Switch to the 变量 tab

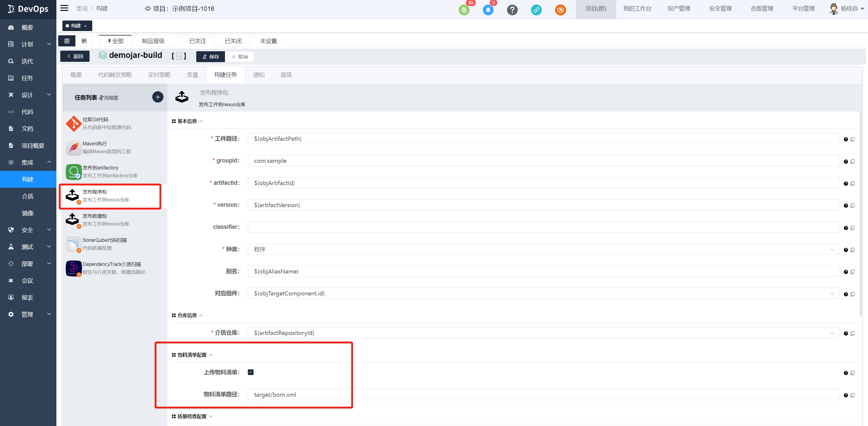(x=192, y=75)
